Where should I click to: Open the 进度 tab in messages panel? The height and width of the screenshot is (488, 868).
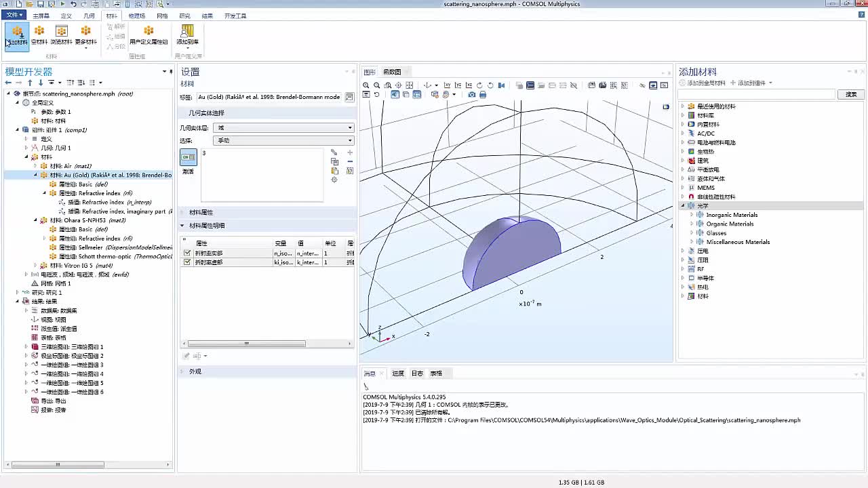pos(398,373)
